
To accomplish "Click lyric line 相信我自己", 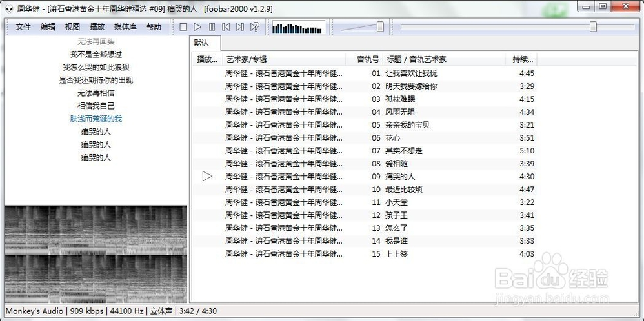I will [x=96, y=106].
